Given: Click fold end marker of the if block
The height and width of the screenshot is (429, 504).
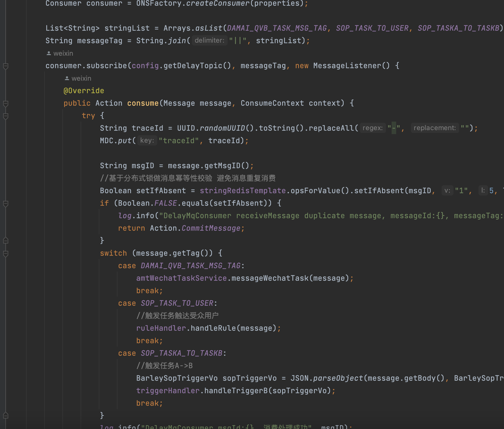Looking at the screenshot, I should 6,241.
